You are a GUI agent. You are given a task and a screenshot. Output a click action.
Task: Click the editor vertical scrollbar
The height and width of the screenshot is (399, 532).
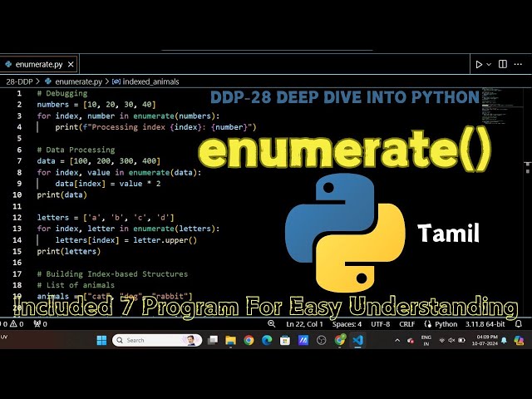tap(528, 204)
